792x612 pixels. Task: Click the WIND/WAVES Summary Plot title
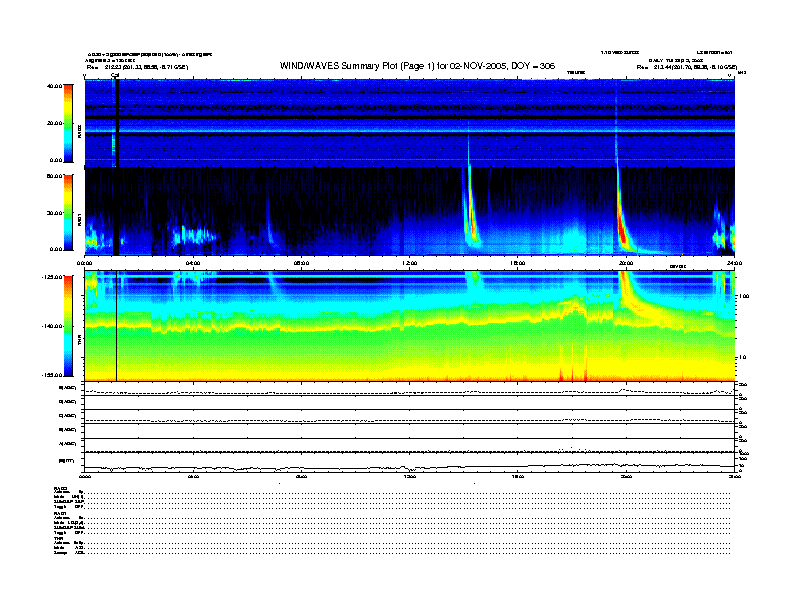coord(417,66)
